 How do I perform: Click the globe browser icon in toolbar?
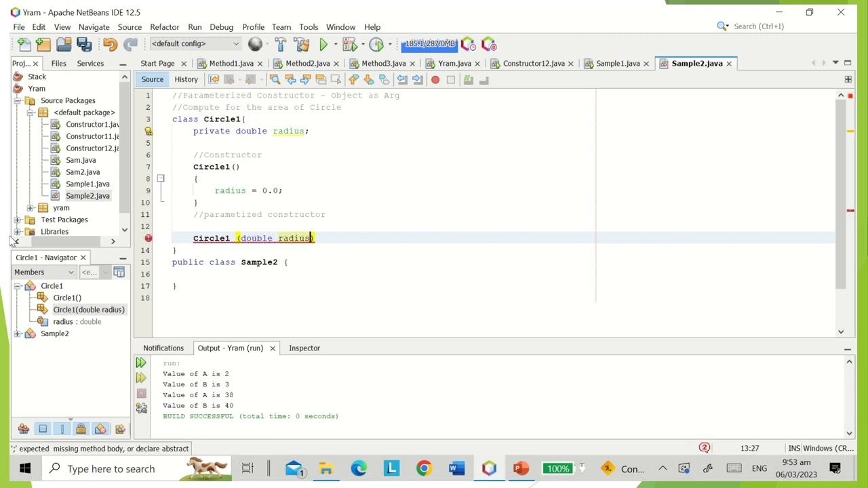point(255,44)
